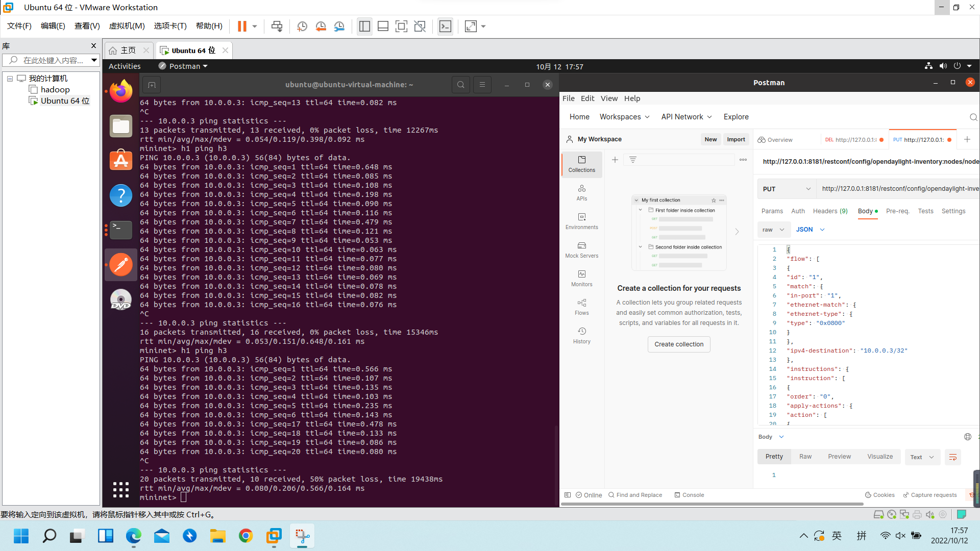This screenshot has height=551, width=980.
Task: Expand the Workspaces menu
Action: click(x=624, y=117)
